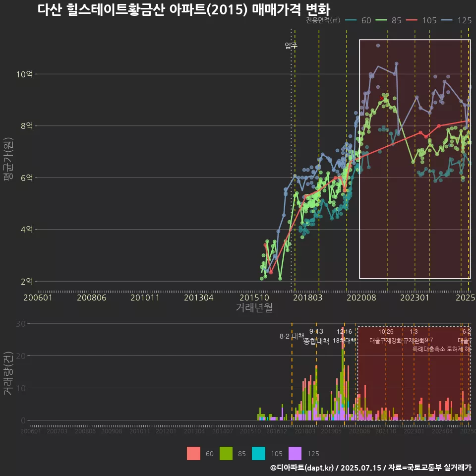
Task: Click the 8·2 대책 policy marker label
Action: click(x=292, y=336)
